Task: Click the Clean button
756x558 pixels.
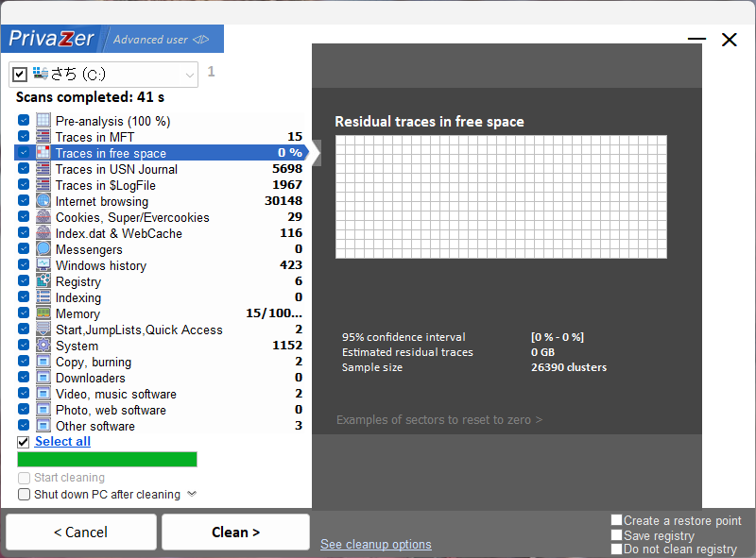Action: [x=235, y=532]
